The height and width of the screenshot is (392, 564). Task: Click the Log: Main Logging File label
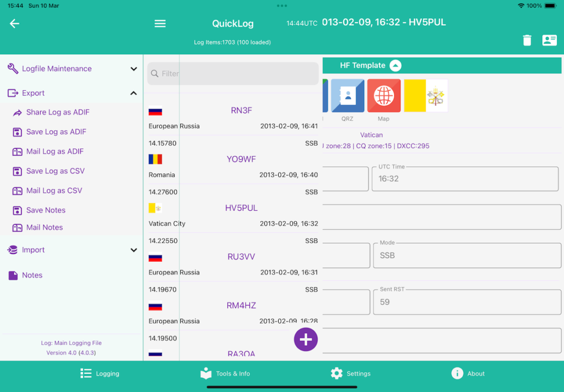(x=71, y=343)
